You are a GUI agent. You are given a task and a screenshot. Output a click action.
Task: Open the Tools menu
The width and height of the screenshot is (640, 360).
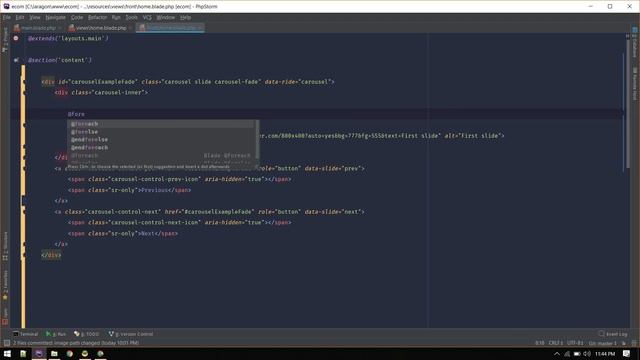click(131, 18)
